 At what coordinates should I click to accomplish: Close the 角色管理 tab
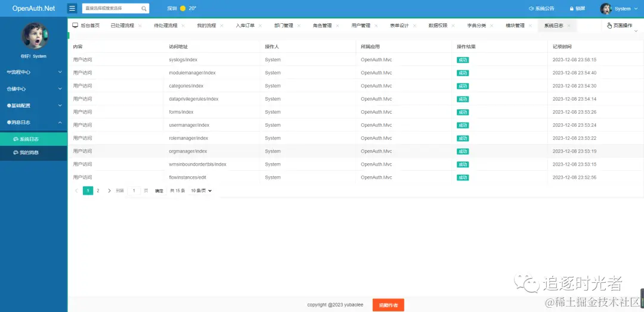(x=338, y=26)
